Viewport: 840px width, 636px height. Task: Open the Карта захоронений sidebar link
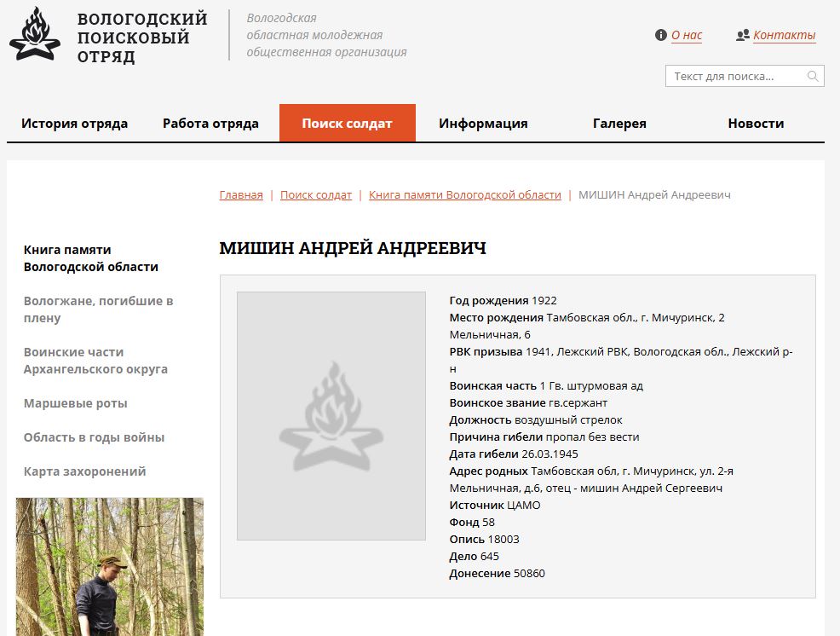tap(84, 471)
